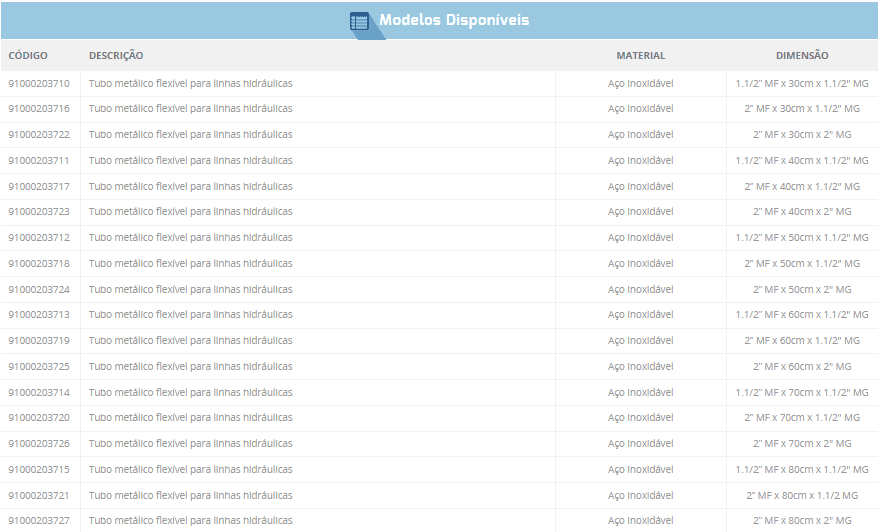Click description text in row 91000203720

[x=190, y=418]
